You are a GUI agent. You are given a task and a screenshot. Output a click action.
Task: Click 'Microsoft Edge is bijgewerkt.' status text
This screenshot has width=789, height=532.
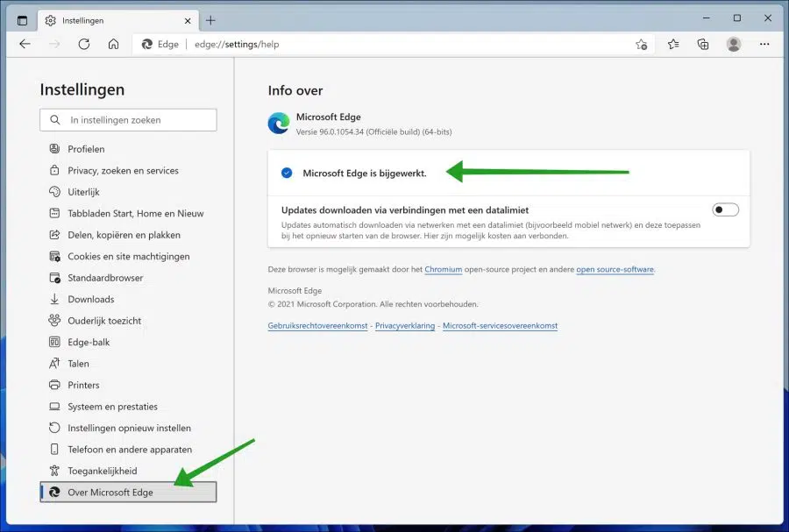(365, 173)
